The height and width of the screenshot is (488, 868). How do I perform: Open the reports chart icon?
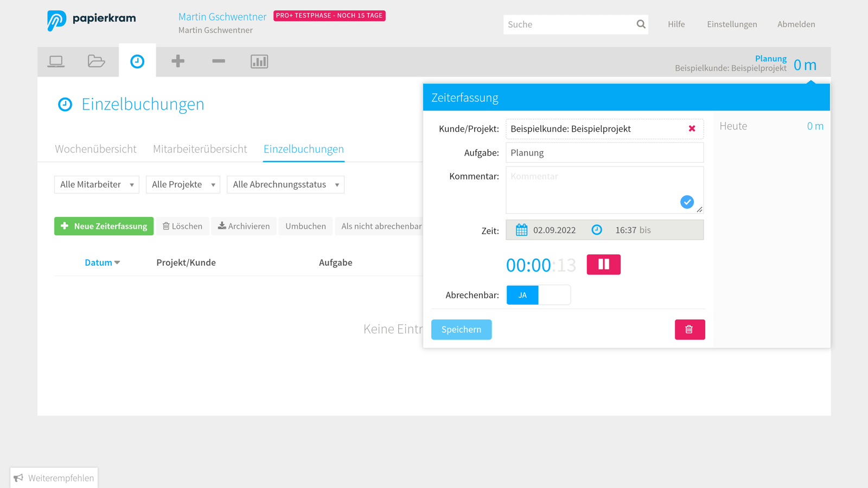tap(259, 61)
